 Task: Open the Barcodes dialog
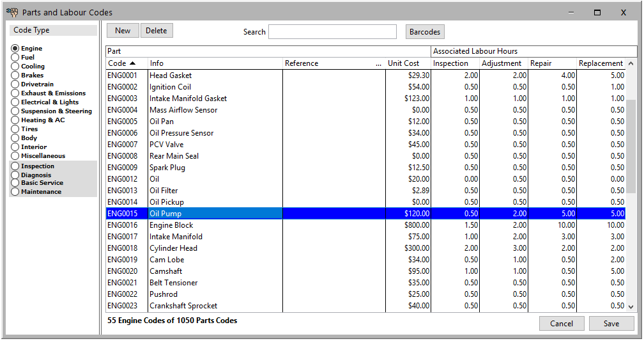coord(425,31)
